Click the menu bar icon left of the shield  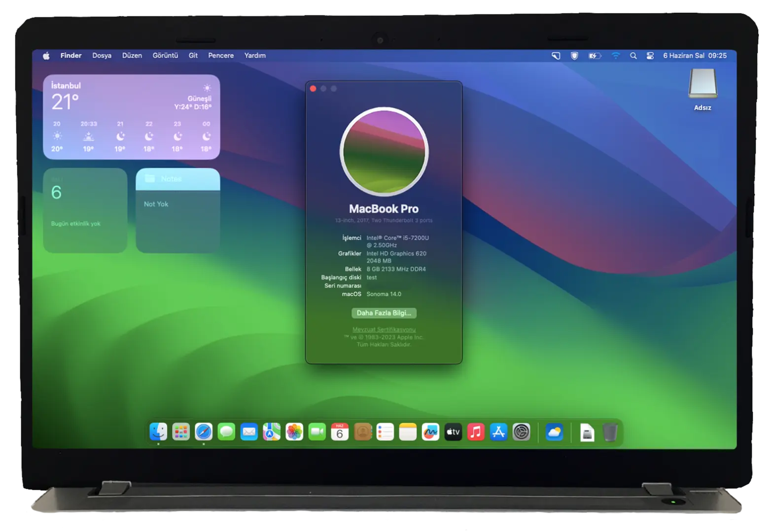pyautogui.click(x=556, y=56)
